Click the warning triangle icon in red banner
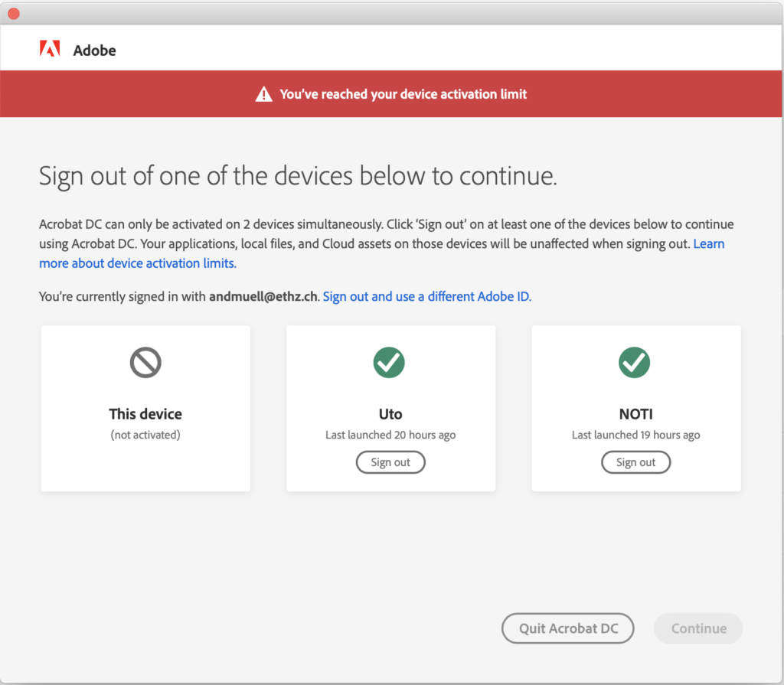The image size is (784, 685). click(x=264, y=94)
